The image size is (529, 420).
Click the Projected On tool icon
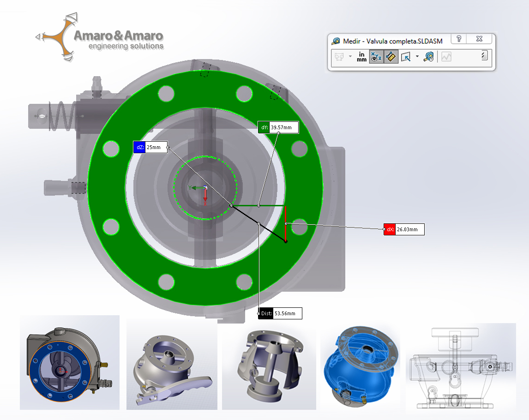[406, 57]
